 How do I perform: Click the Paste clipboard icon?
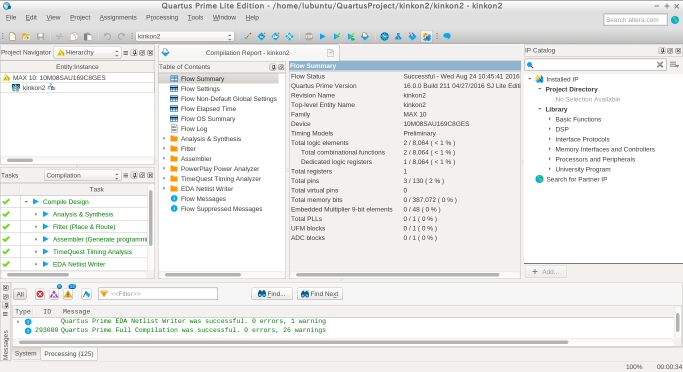(x=88, y=37)
